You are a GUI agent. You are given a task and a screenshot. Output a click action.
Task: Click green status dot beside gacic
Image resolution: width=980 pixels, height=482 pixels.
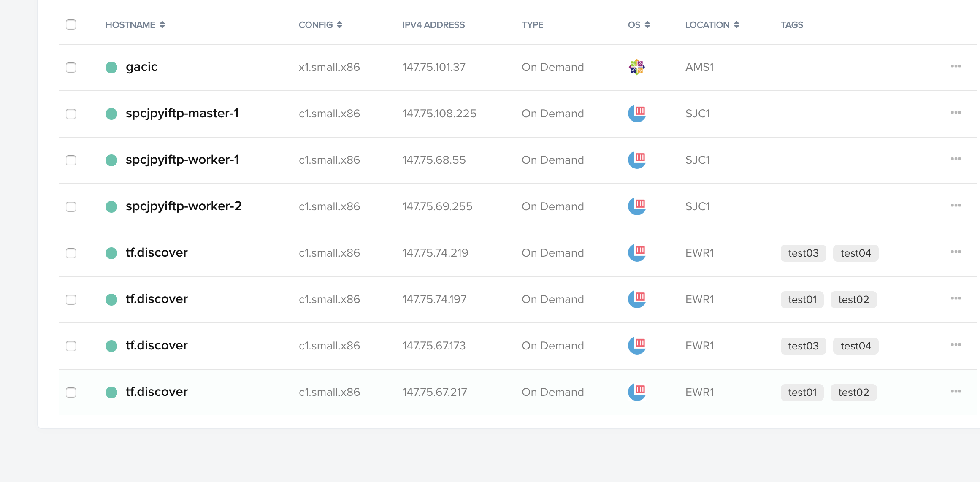click(111, 68)
